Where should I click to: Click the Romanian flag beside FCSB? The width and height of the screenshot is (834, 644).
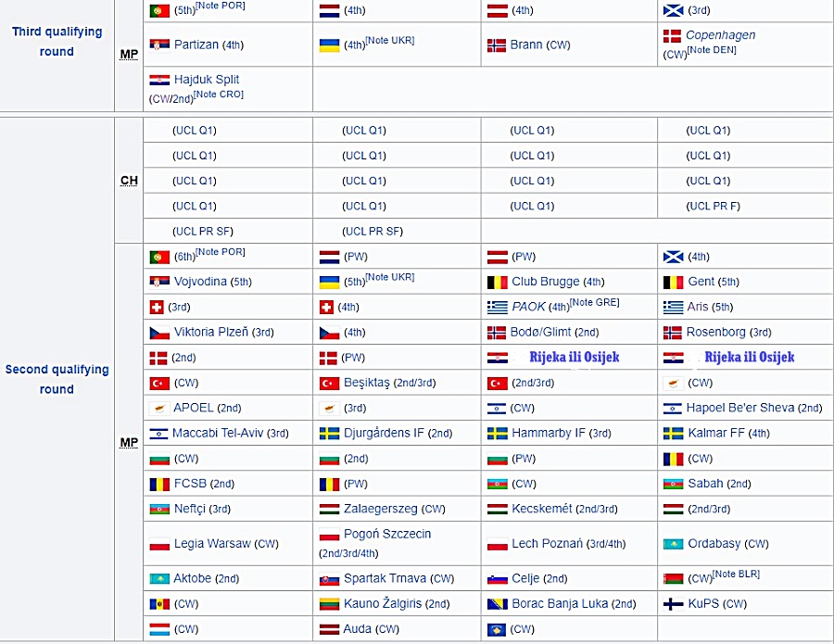[x=159, y=485]
